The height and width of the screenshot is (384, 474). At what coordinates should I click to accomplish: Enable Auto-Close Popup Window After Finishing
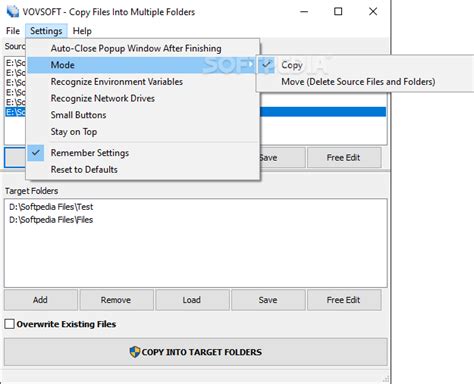pos(143,48)
